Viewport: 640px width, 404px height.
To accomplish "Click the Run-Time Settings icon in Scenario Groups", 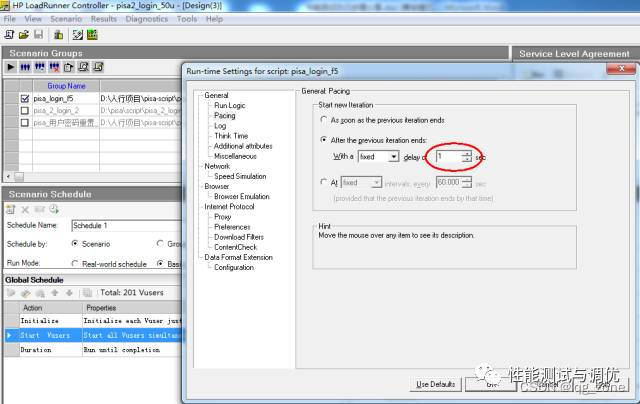I will coord(69,67).
